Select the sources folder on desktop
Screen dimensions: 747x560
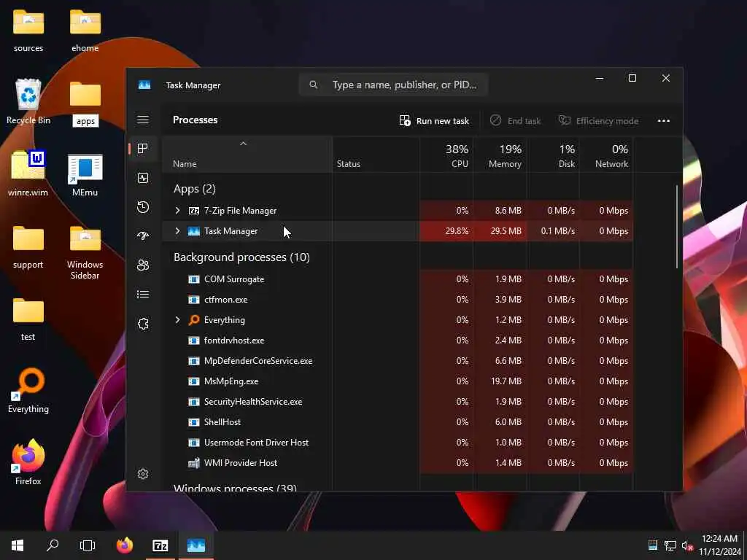(28, 31)
